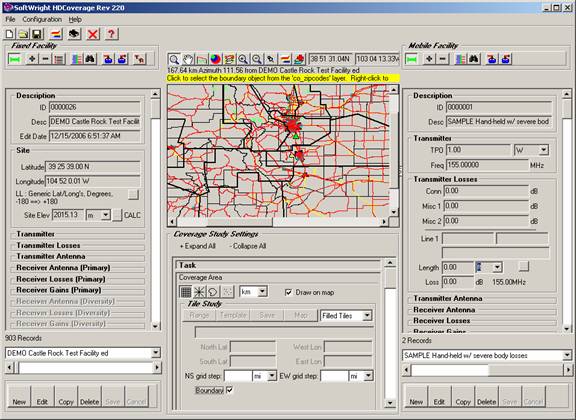Click the Latitude field 39 25 39.00 N
The image size is (576, 420).
[92, 167]
